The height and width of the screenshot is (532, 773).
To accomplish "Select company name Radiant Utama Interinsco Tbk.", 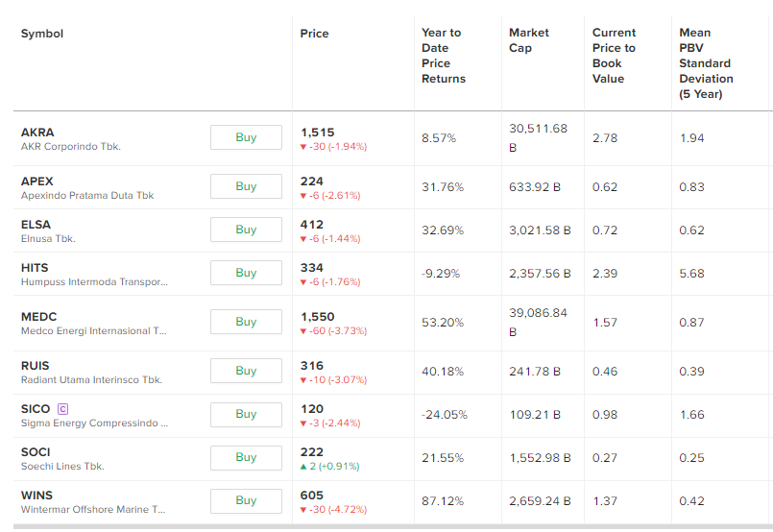I will [x=91, y=379].
